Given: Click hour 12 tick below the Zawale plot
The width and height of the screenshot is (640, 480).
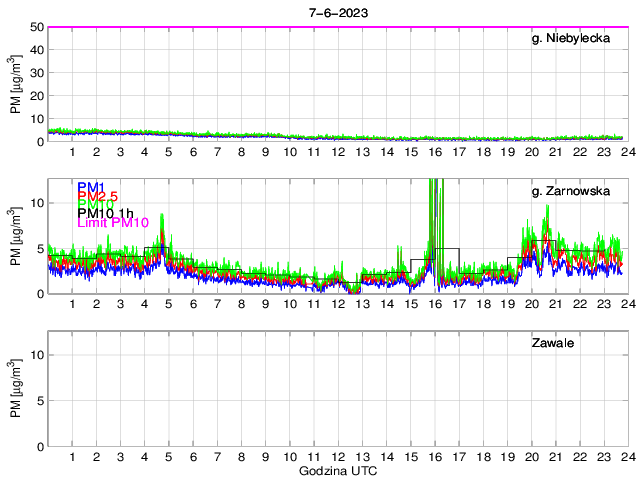Looking at the screenshot, I should pyautogui.click(x=338, y=457).
